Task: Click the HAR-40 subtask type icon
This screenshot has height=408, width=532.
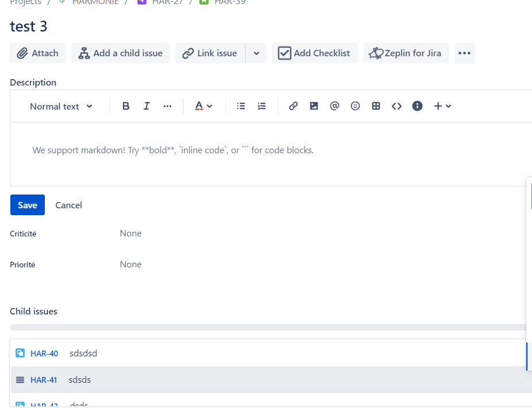Action: click(20, 353)
